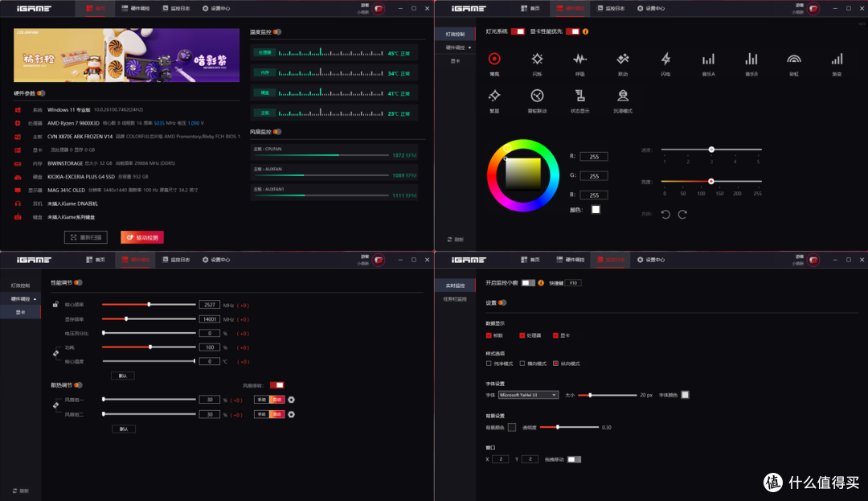Open 风扇组一 fan curve gear settings
Screen dimensions: 868x501
pos(291,400)
